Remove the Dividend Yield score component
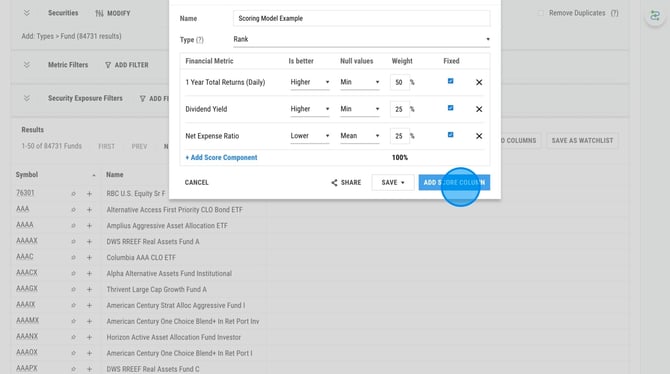The width and height of the screenshot is (670, 374). [x=479, y=109]
